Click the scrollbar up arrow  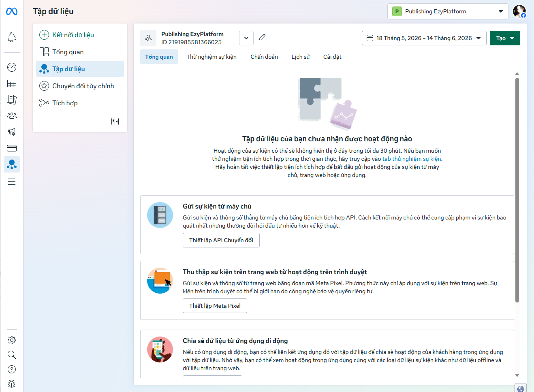(x=517, y=74)
